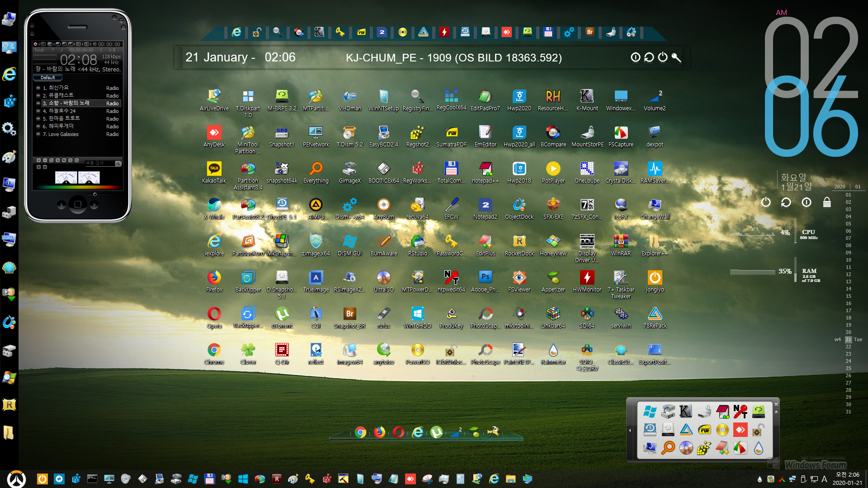
Task: Open the uTorrent desktop icon
Action: point(282,317)
